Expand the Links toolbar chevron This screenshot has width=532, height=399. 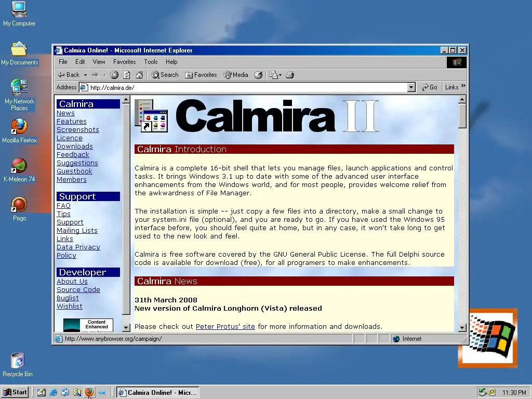point(463,86)
